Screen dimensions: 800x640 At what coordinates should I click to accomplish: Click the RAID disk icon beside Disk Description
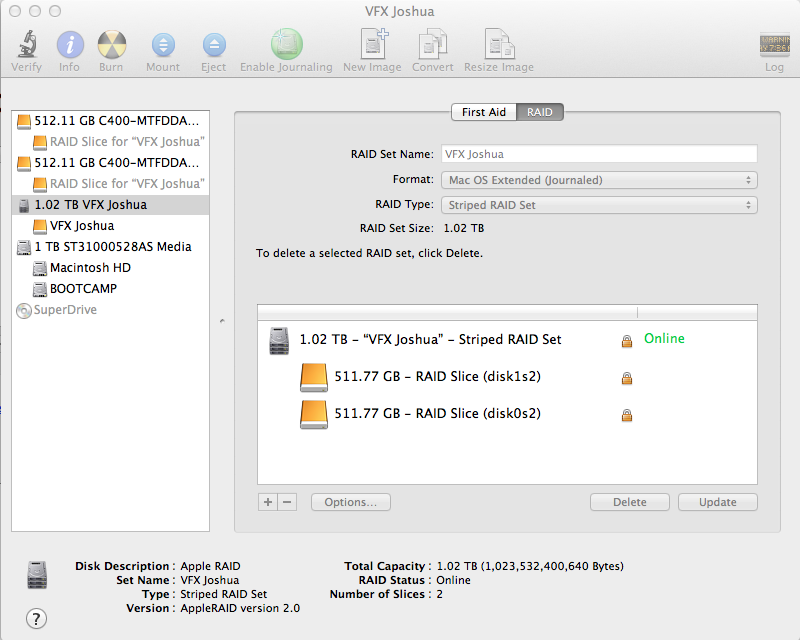pos(37,575)
